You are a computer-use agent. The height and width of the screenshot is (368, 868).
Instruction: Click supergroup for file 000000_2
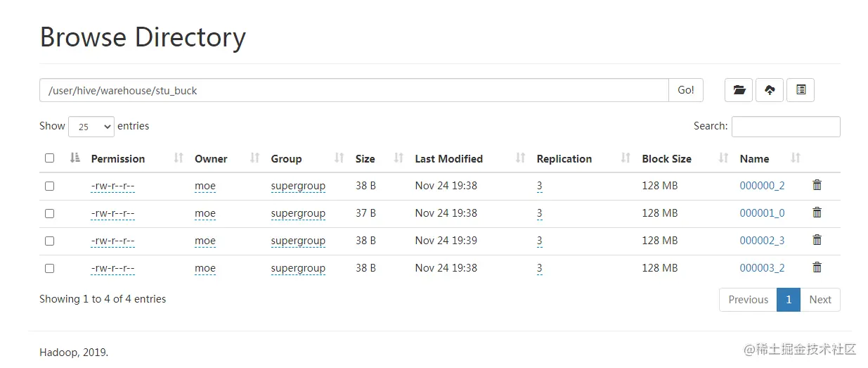pyautogui.click(x=298, y=186)
